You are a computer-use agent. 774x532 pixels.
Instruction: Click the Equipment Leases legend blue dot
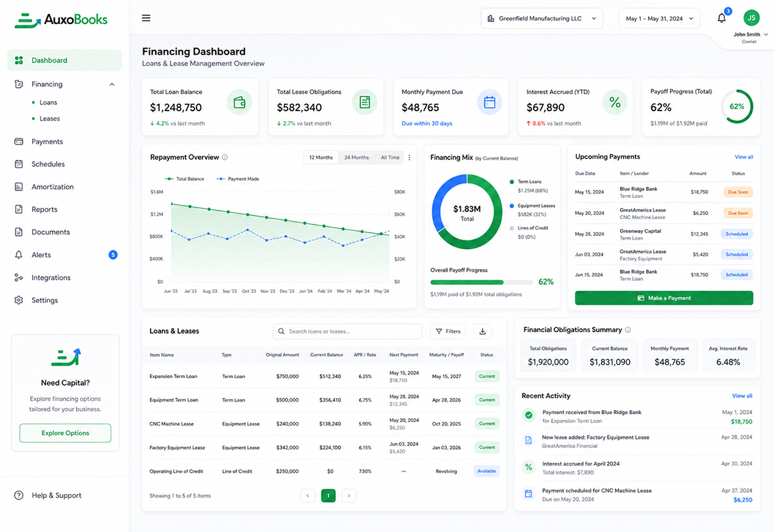(512, 206)
